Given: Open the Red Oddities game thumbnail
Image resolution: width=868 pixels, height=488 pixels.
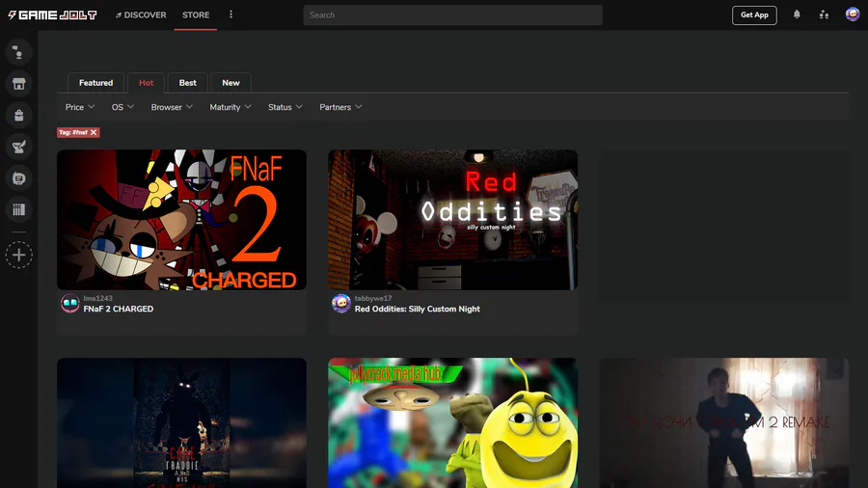Looking at the screenshot, I should pos(453,220).
